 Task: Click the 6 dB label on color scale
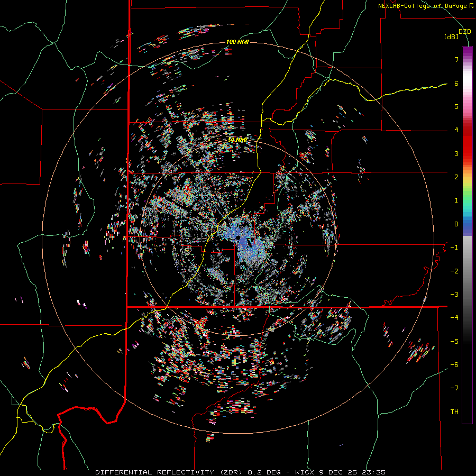(456, 83)
